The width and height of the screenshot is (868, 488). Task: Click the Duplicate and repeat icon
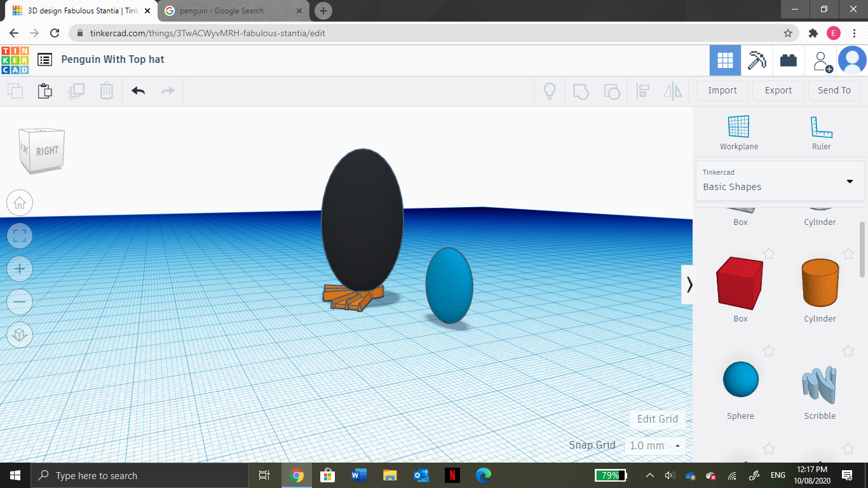[x=76, y=91]
